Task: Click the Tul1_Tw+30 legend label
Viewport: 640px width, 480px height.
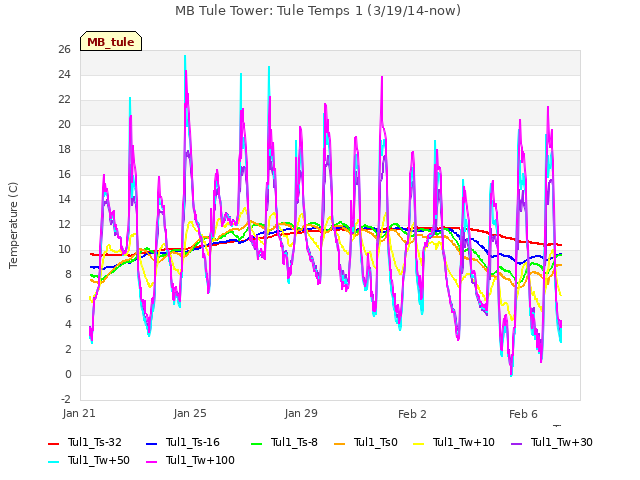Action: [562, 442]
